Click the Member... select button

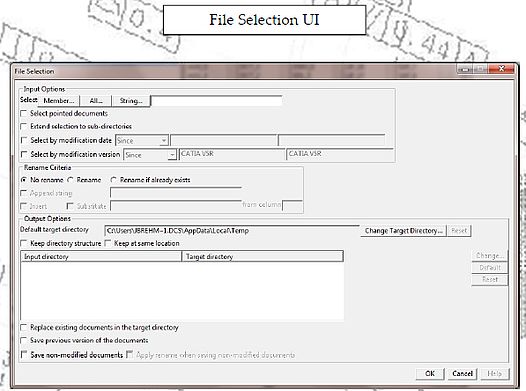[59, 101]
